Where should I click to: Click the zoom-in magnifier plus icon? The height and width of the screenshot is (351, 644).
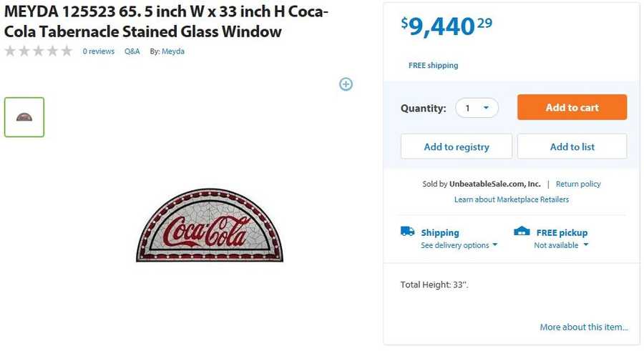pyautogui.click(x=346, y=84)
